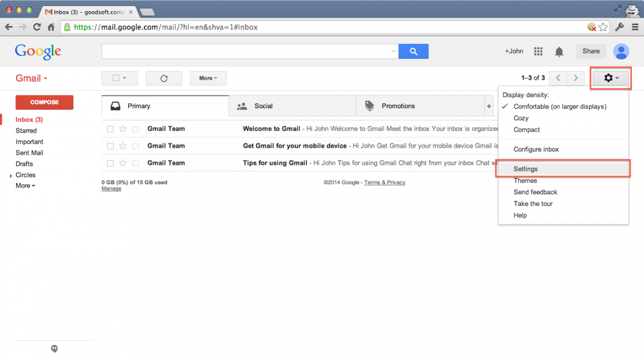Click the blocked cookie icon
Image resolution: width=644 pixels, height=357 pixels.
click(591, 27)
